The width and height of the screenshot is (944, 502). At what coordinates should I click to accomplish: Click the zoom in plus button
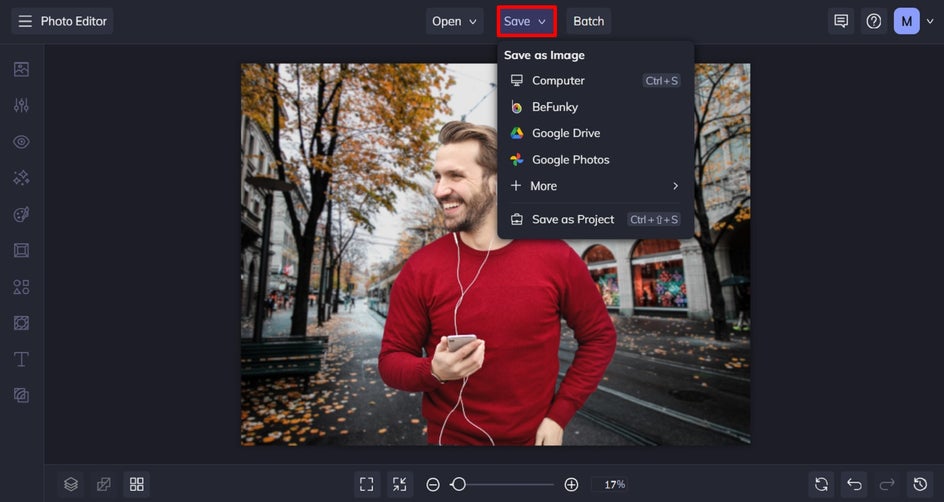pos(571,485)
